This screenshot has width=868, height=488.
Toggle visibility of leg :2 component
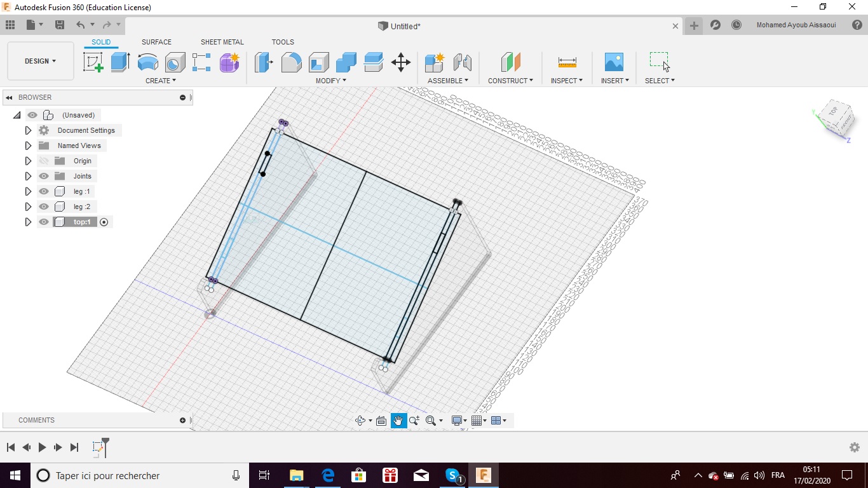click(x=44, y=207)
